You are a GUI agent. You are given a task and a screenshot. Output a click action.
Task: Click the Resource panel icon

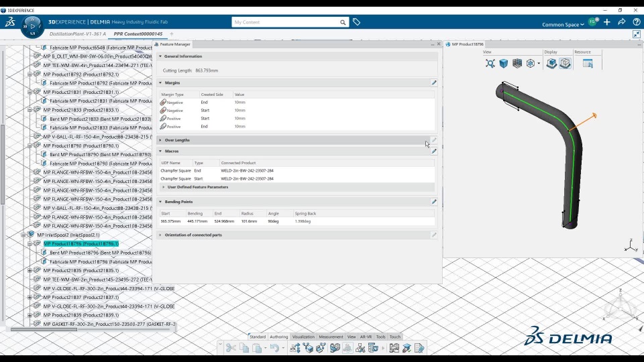pos(588,63)
